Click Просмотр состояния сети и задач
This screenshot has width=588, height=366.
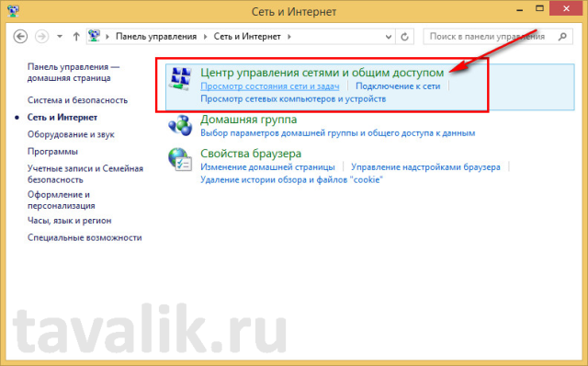[269, 86]
